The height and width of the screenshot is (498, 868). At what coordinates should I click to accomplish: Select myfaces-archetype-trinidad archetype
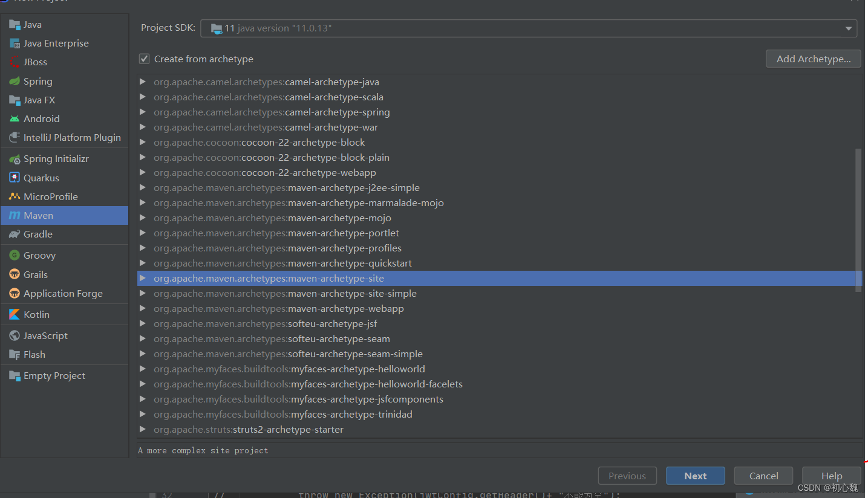point(500,414)
